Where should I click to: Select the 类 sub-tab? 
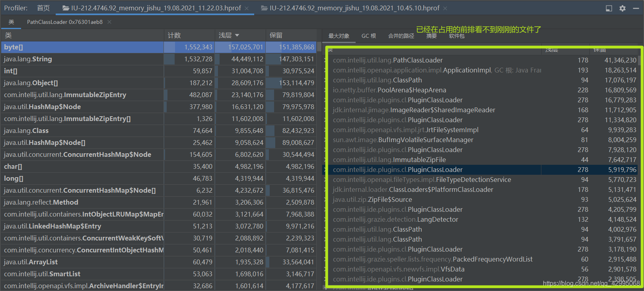coord(11,22)
